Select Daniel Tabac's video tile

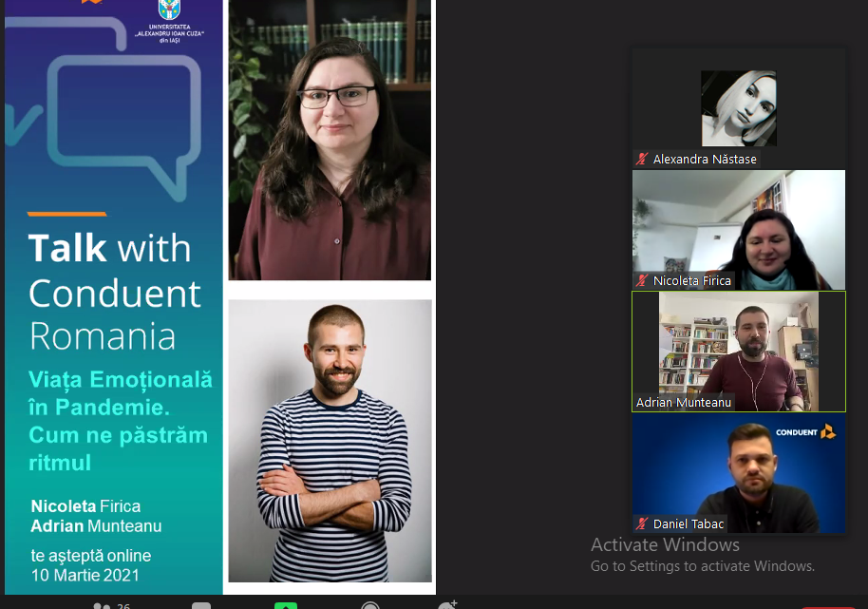[x=739, y=473]
